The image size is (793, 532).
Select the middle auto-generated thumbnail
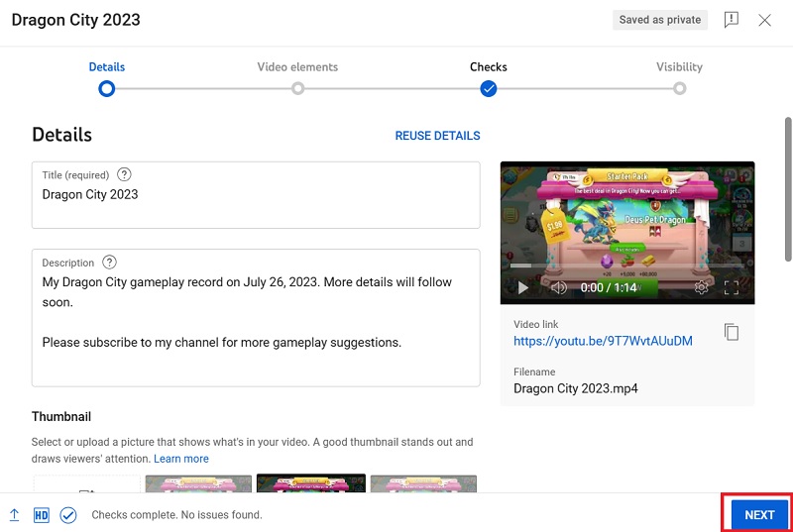(311, 483)
